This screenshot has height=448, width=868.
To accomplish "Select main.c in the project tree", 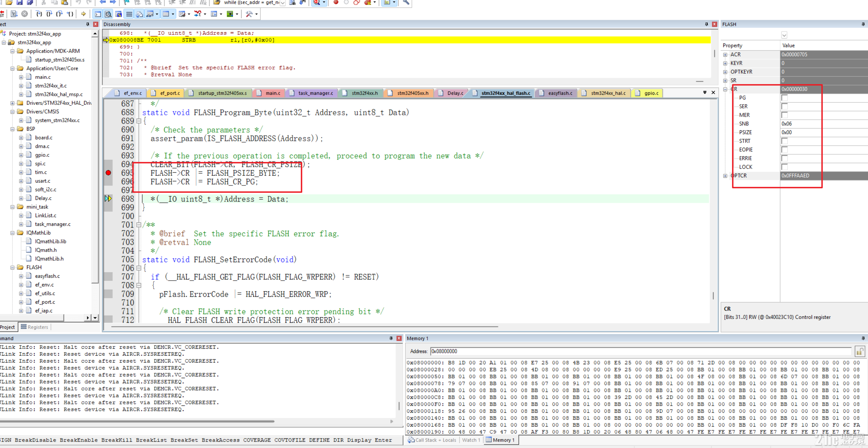I will point(43,77).
